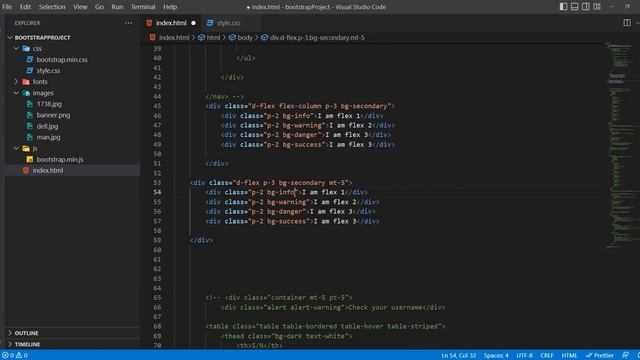
Task: Open feedback icon in status bar
Action: pos(625,355)
